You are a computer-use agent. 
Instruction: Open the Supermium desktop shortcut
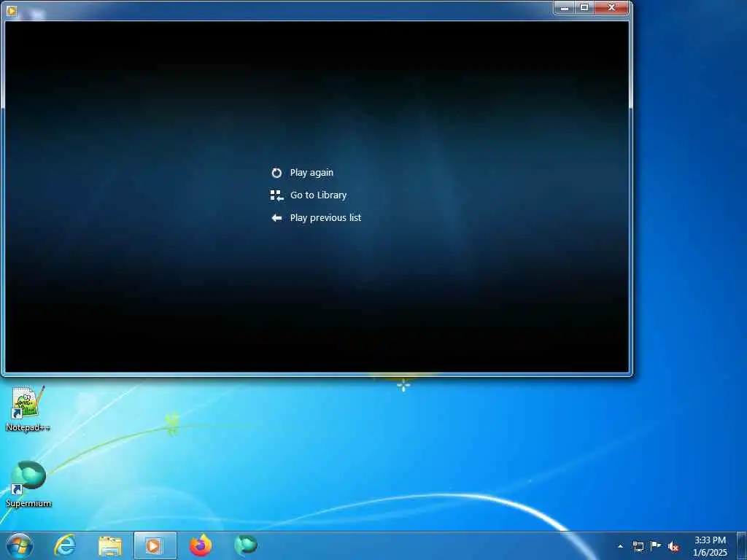pos(28,484)
